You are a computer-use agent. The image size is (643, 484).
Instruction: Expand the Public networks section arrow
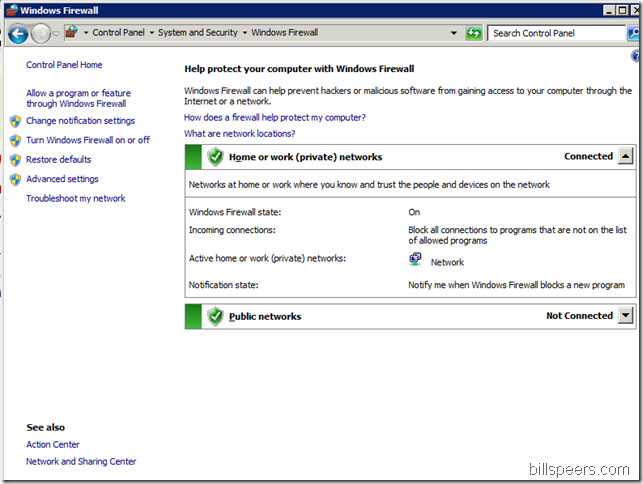point(625,316)
